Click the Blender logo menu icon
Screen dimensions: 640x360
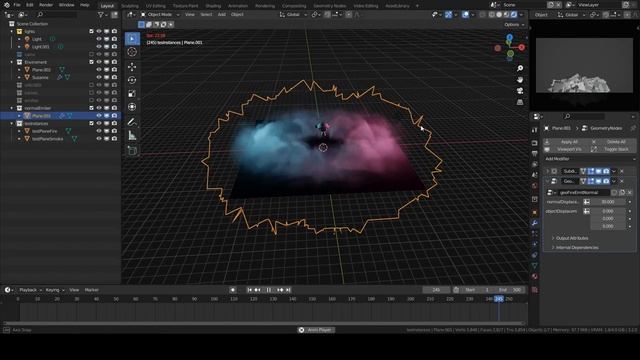point(7,5)
